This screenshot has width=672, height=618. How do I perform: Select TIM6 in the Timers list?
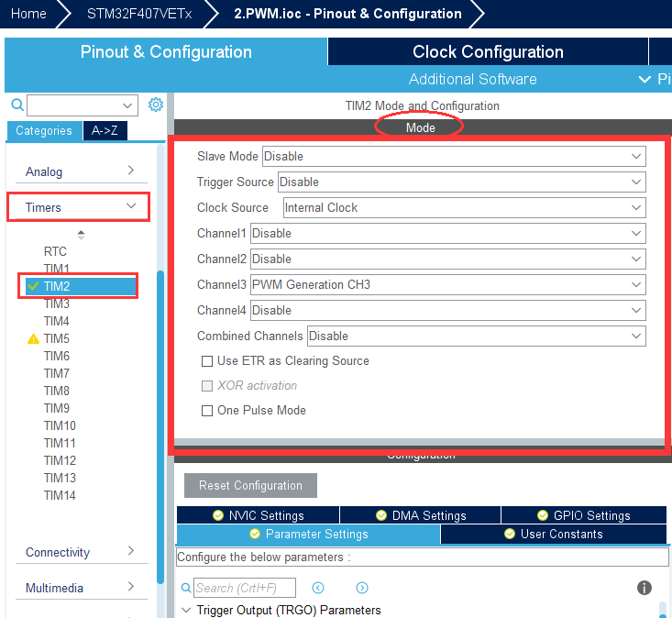(57, 356)
